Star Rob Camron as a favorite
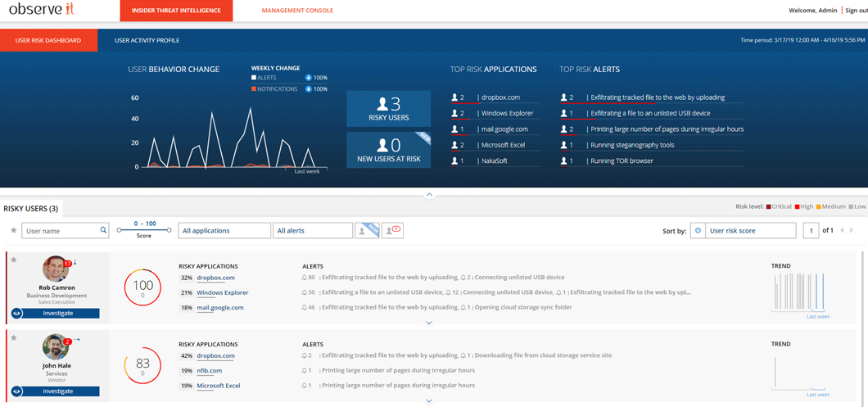This screenshot has height=407, width=868. (x=14, y=260)
